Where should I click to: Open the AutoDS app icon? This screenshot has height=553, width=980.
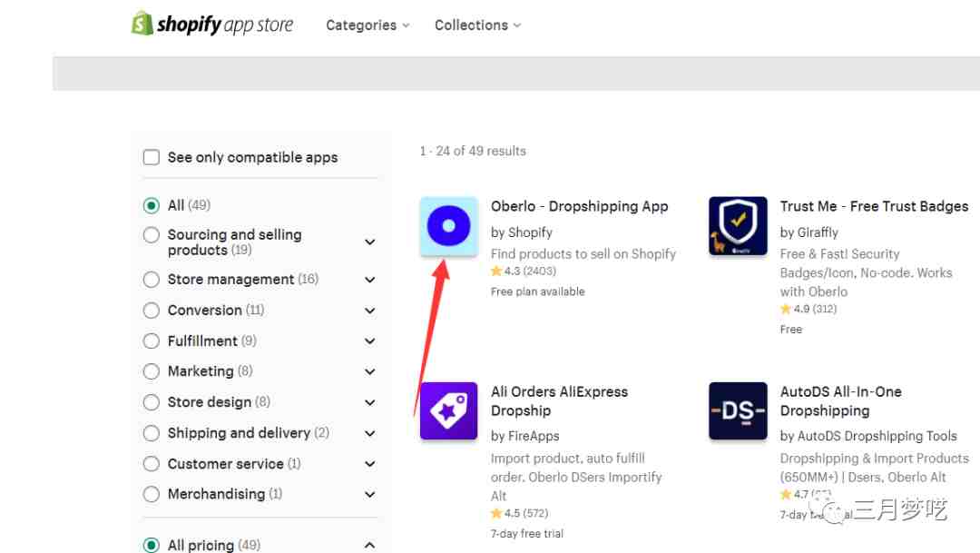click(738, 411)
